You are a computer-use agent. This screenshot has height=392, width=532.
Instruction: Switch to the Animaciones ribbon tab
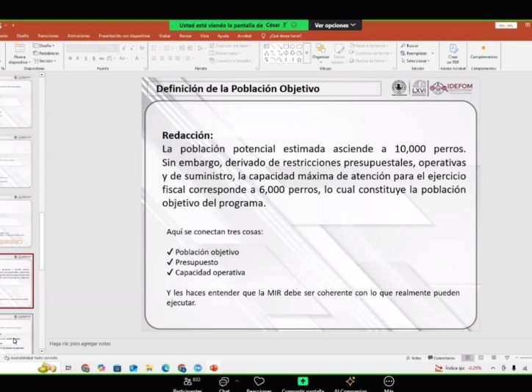point(77,35)
